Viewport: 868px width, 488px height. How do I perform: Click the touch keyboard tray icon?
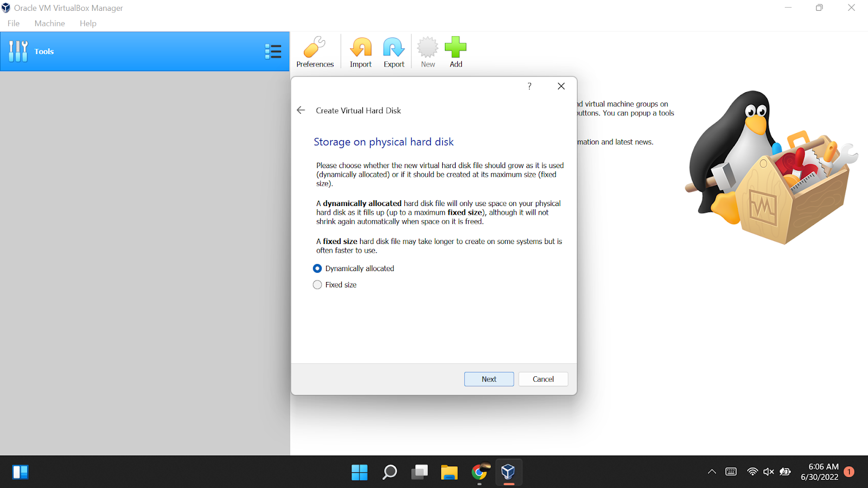731,472
